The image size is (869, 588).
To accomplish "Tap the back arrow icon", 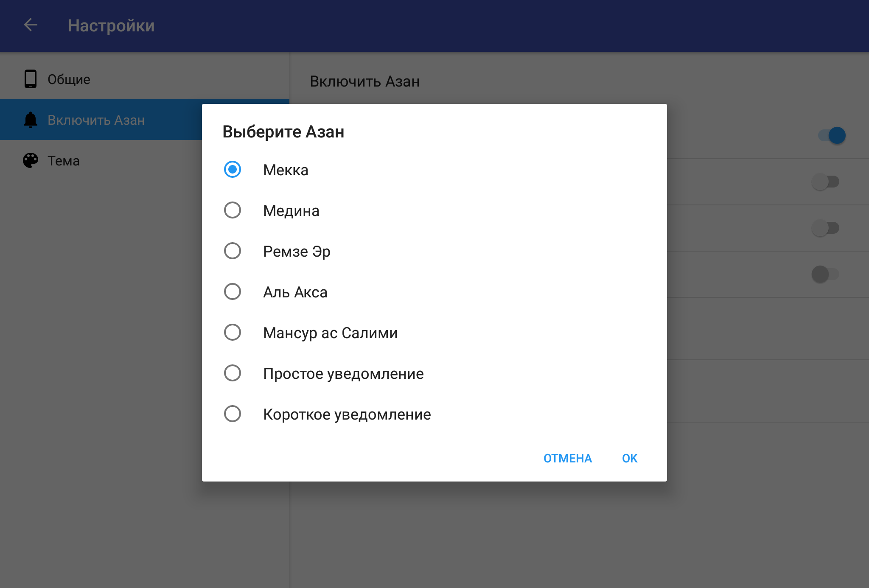I will tap(31, 25).
